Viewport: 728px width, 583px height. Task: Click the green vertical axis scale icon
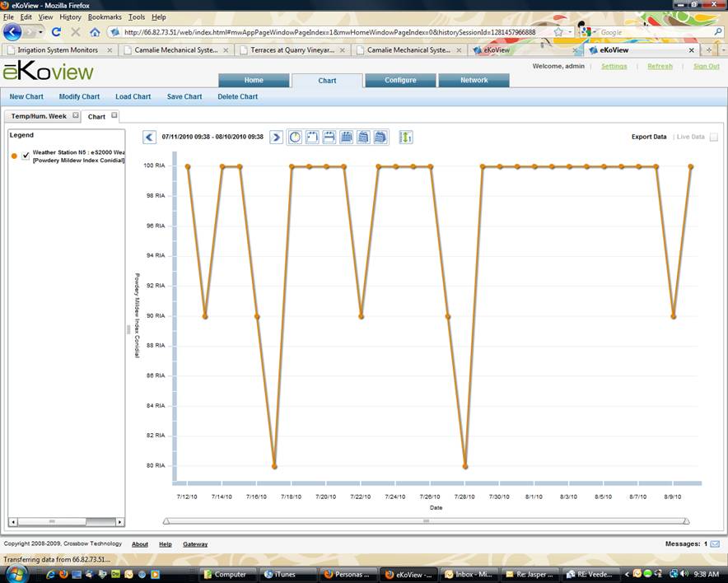pyautogui.click(x=405, y=138)
